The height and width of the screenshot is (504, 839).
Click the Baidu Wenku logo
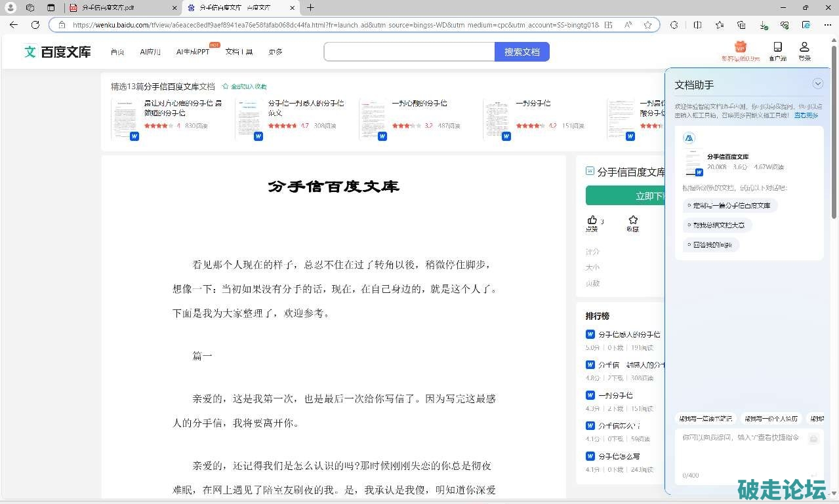click(x=57, y=52)
